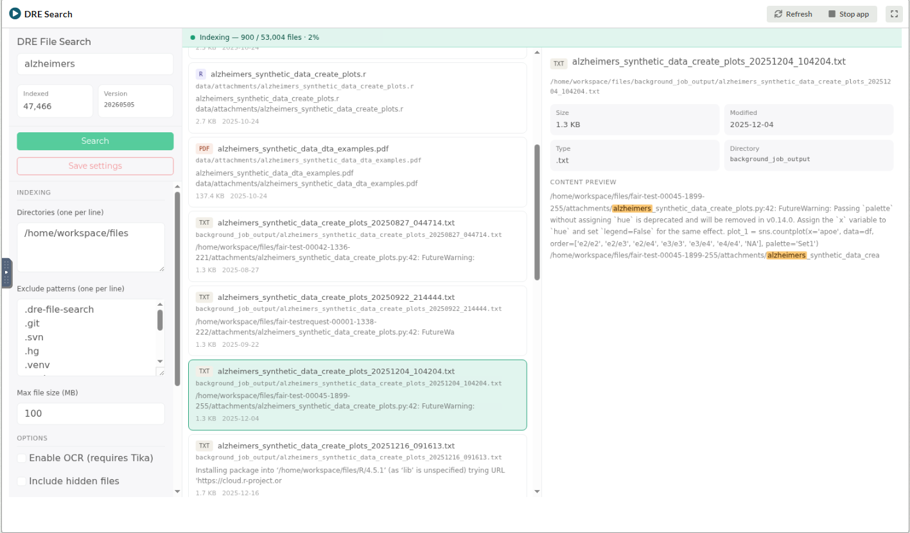Screen dimensions: 910x533
Task: Click the Max file size input field
Action: (91, 413)
